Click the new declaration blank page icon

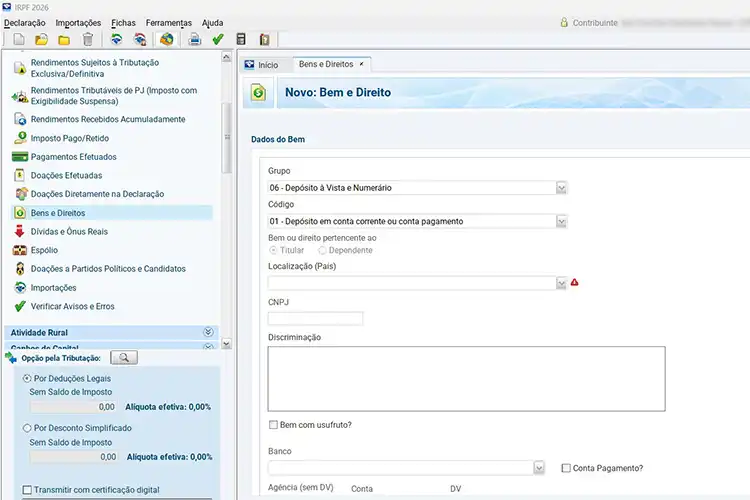pos(19,39)
